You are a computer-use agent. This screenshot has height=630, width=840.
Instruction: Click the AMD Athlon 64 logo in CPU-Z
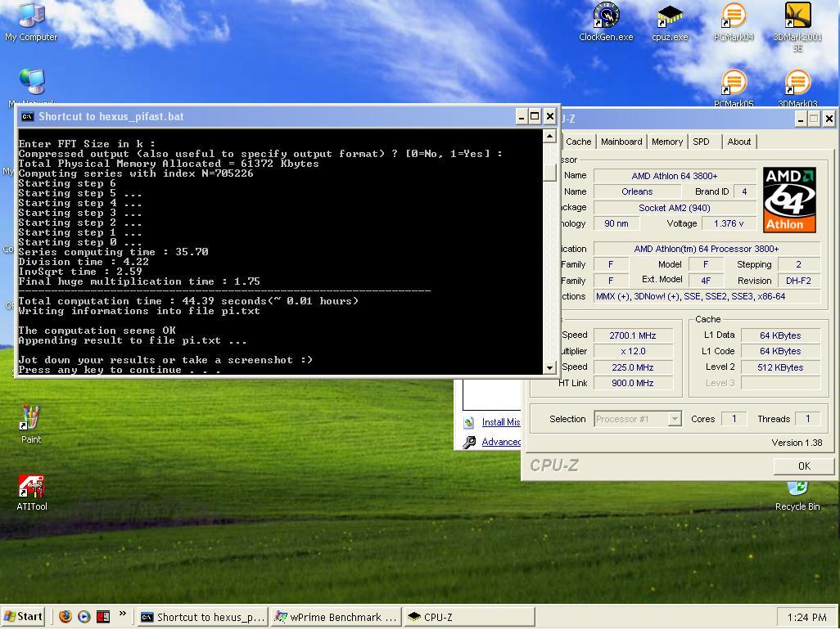point(789,200)
